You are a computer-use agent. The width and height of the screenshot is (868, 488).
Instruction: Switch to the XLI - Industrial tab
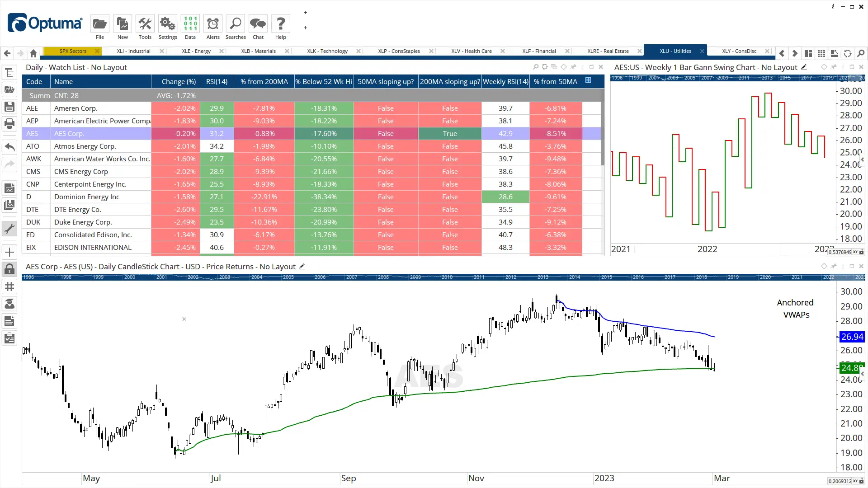[133, 51]
